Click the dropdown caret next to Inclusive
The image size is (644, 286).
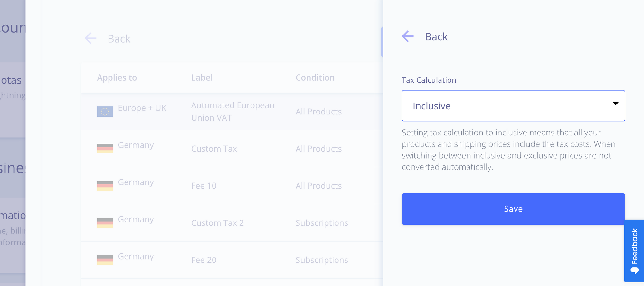(x=615, y=104)
